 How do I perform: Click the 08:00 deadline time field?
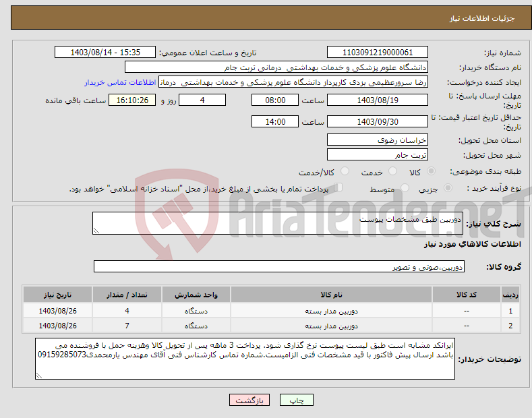[x=275, y=100]
